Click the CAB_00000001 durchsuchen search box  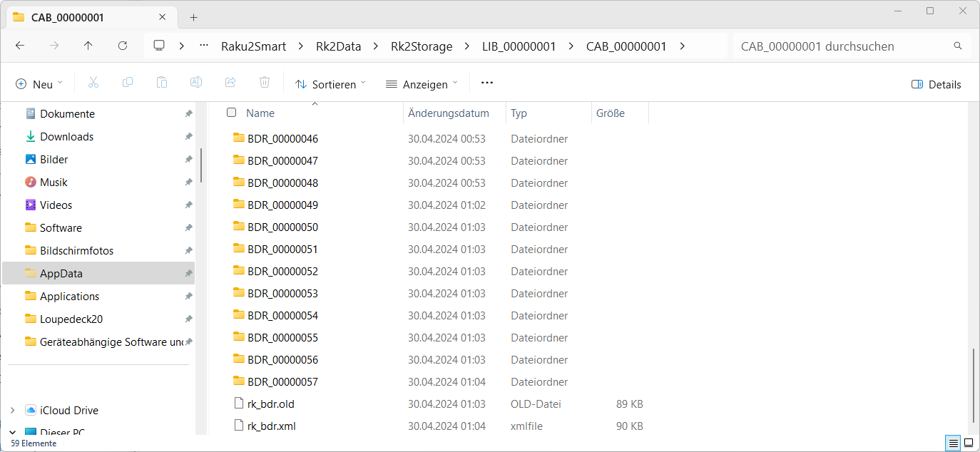pos(852,46)
